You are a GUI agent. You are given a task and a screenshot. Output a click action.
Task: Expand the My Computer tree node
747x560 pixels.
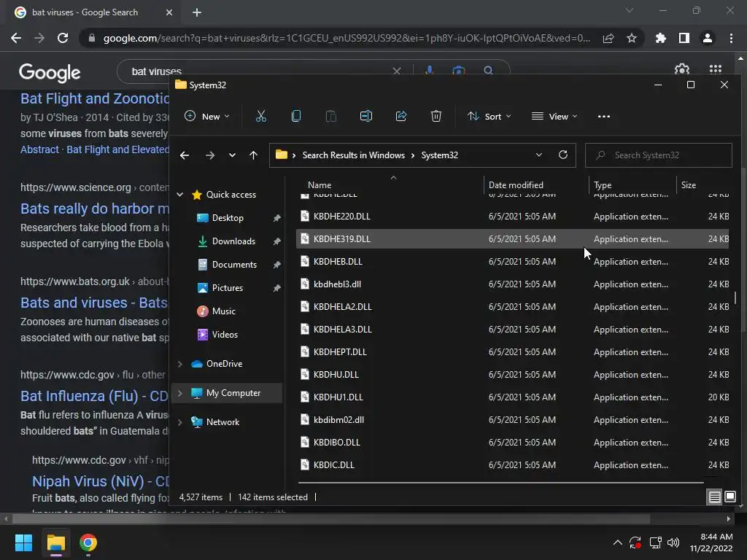[180, 393]
